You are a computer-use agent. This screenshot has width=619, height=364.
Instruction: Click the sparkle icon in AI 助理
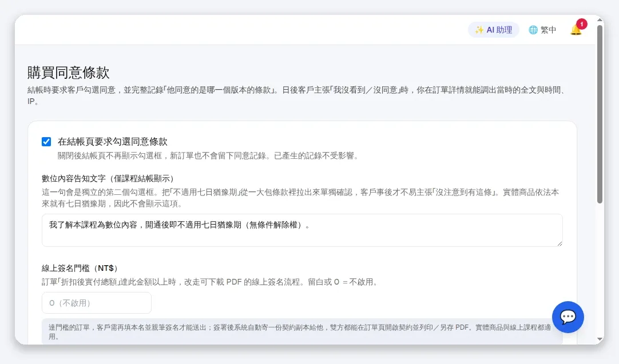(x=479, y=30)
